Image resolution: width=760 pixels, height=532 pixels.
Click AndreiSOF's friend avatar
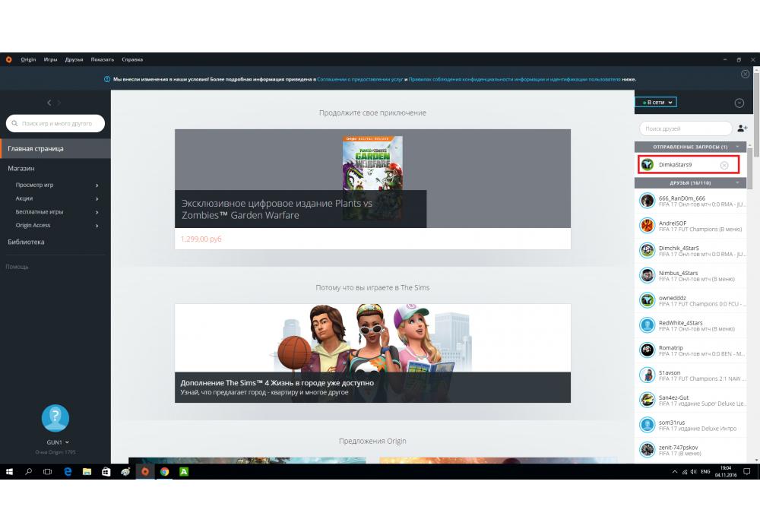[647, 226]
